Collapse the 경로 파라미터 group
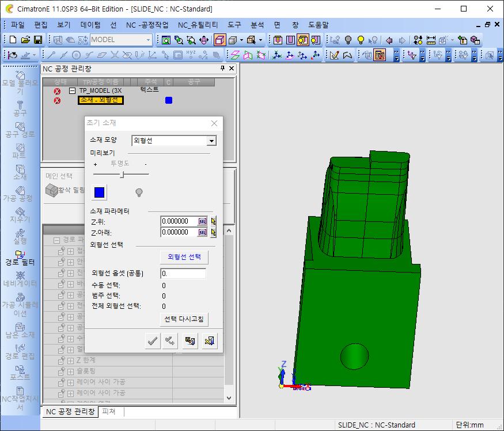The image size is (504, 431). 57,240
